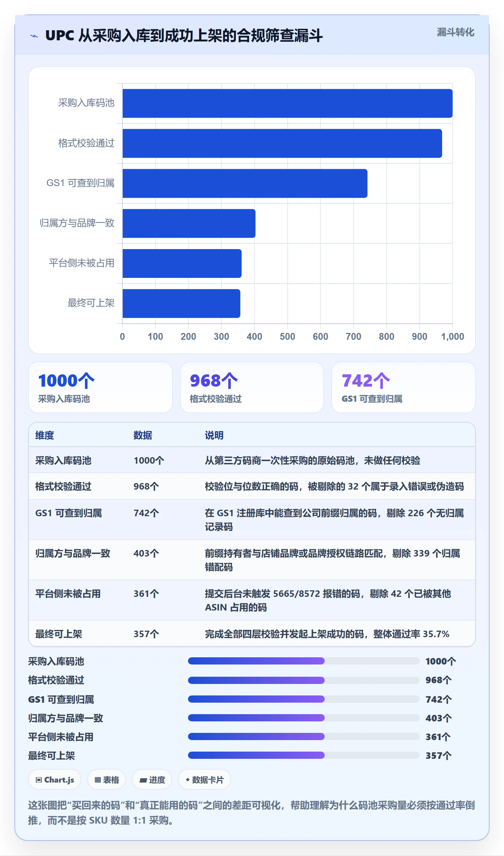Click the 平台侧未被占用 progress bar
Screen dimensions: 504x856
coord(303,736)
